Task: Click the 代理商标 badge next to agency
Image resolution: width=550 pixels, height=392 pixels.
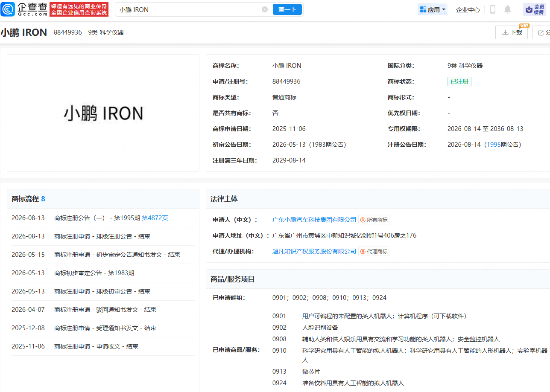Action: (374, 252)
